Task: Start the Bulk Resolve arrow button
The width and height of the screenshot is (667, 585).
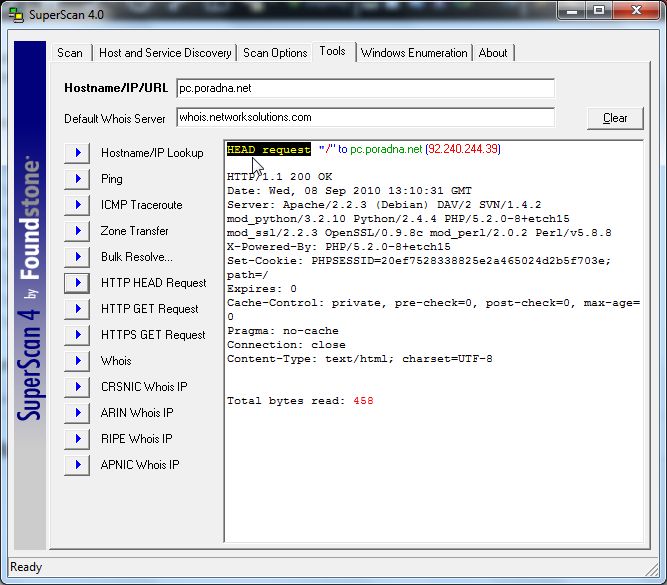Action: coord(77,257)
